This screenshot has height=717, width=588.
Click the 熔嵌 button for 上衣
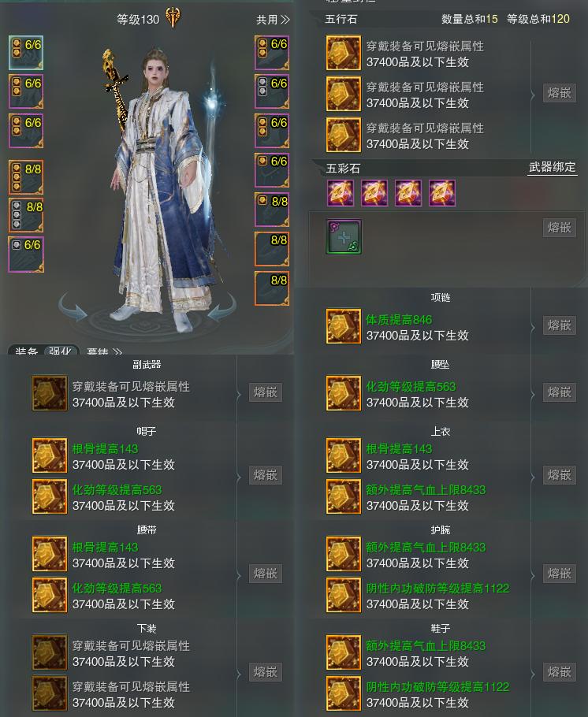(559, 475)
